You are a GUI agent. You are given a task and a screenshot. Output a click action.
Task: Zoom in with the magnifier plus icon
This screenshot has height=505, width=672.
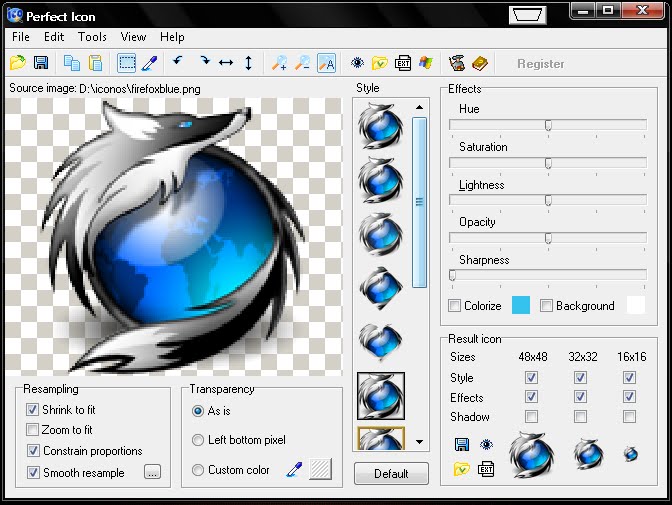click(280, 63)
